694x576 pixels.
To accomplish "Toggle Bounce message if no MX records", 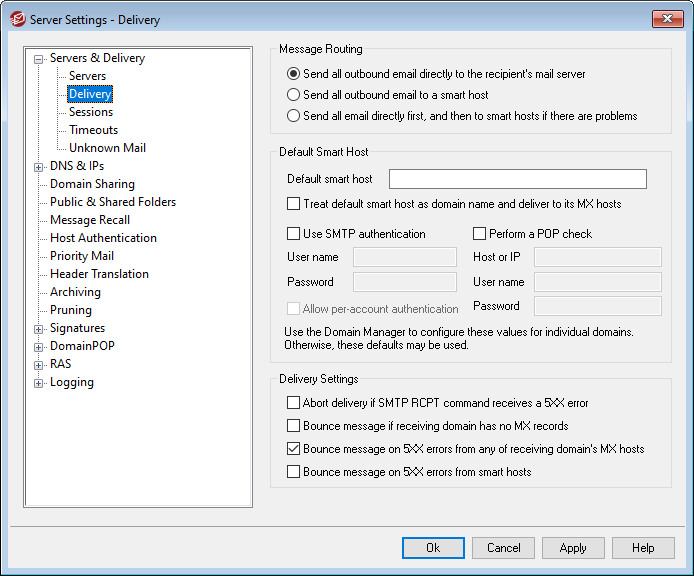I will 293,426.
